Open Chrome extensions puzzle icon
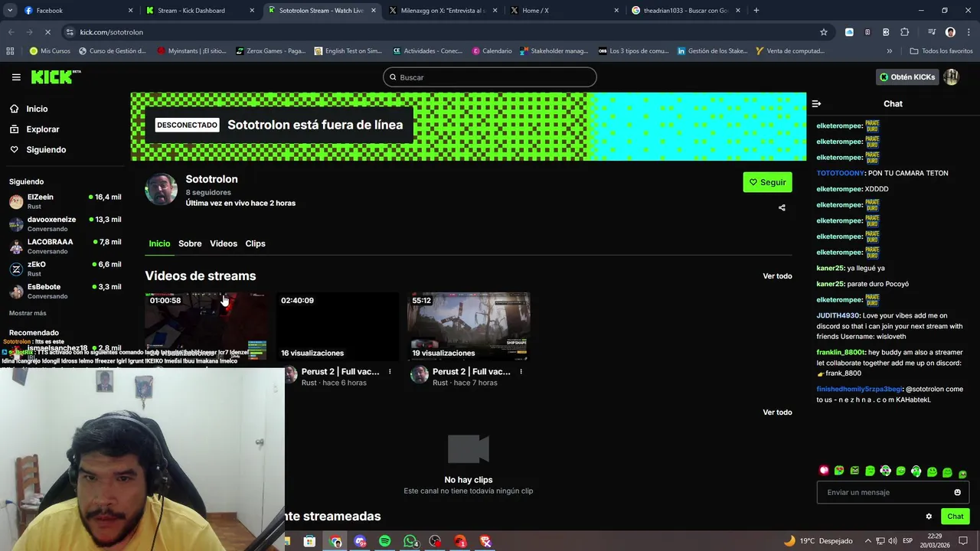 [905, 32]
